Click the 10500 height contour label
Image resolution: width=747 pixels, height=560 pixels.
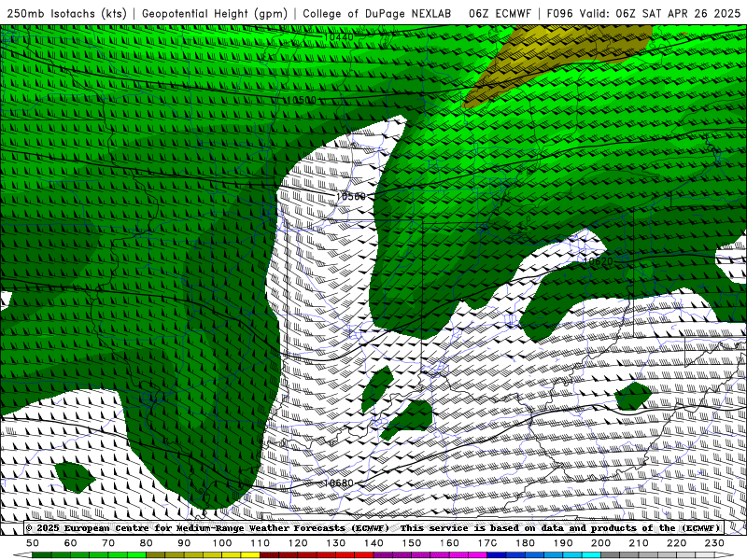[301, 100]
